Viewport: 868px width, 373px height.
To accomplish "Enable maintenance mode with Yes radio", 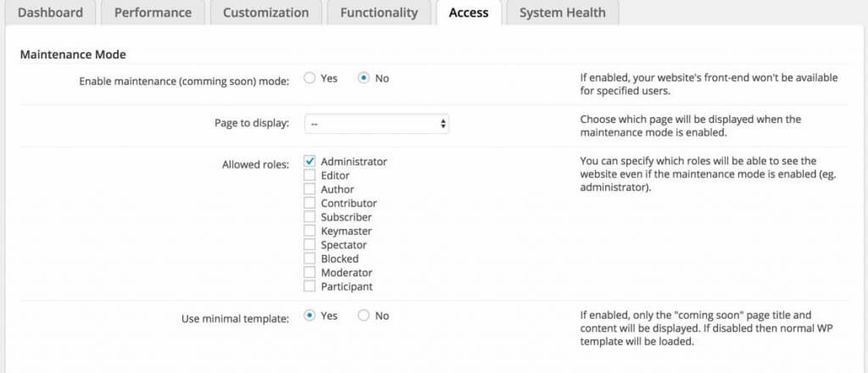I will point(310,78).
